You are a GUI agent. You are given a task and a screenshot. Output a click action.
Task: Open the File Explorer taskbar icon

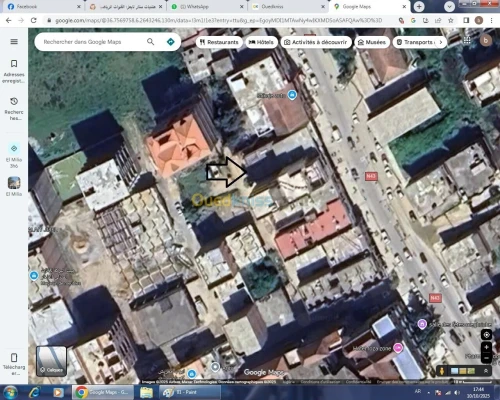tap(146, 392)
